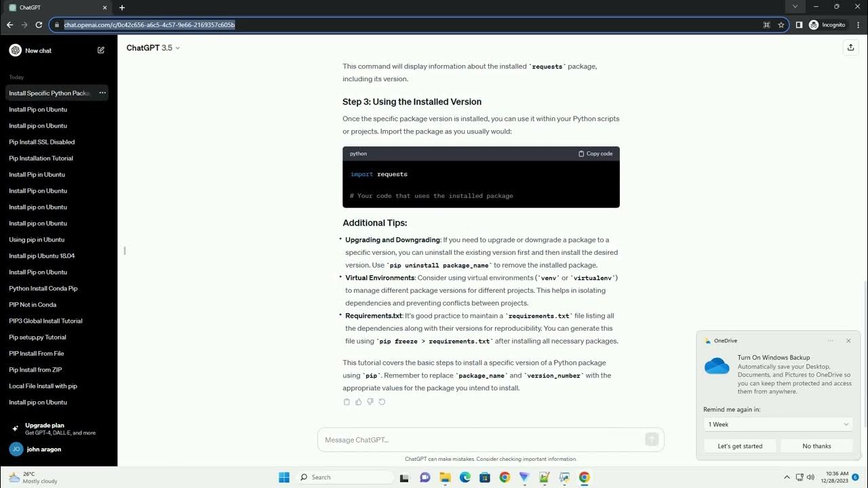This screenshot has width=868, height=488.
Task: Open the weather widget showing 26°C
Action: (33, 477)
